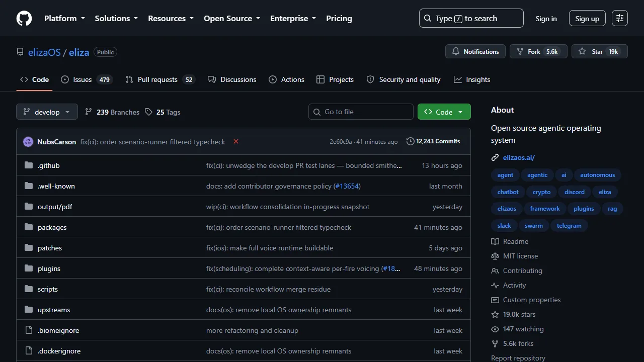The width and height of the screenshot is (644, 362).
Task: Expand the Enterprise menu
Action: pos(293,18)
